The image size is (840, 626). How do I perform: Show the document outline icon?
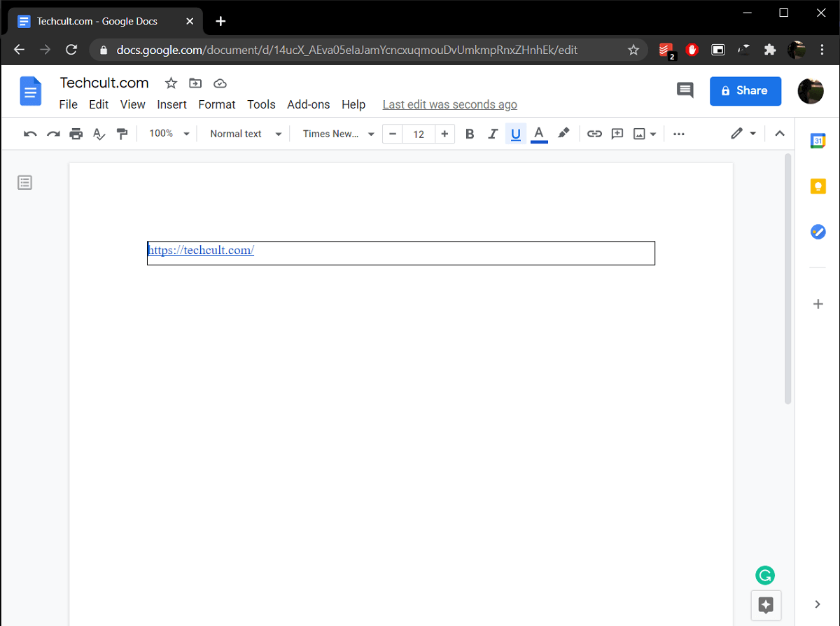[24, 182]
